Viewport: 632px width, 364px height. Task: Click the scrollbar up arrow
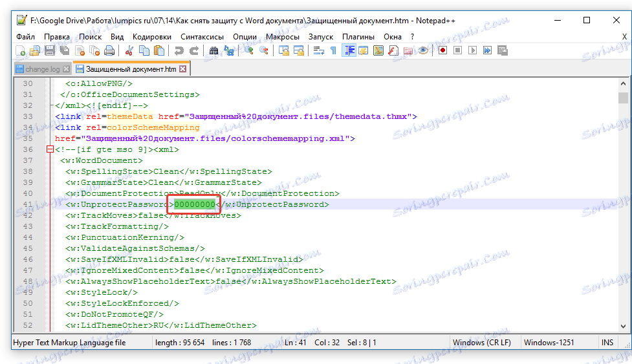(x=623, y=84)
